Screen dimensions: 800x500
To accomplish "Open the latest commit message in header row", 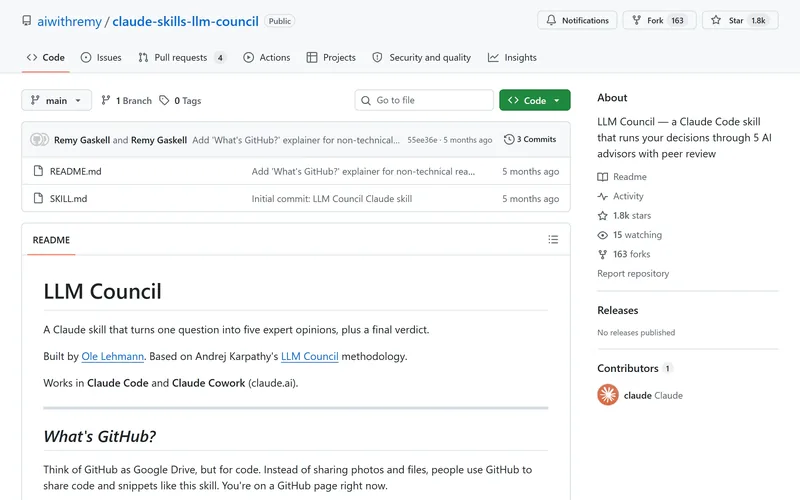I will point(296,140).
